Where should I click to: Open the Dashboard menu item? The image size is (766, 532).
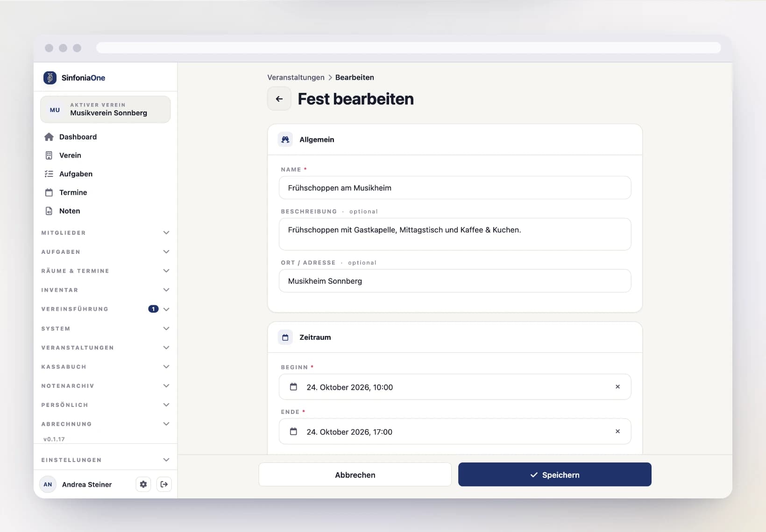tap(106, 137)
